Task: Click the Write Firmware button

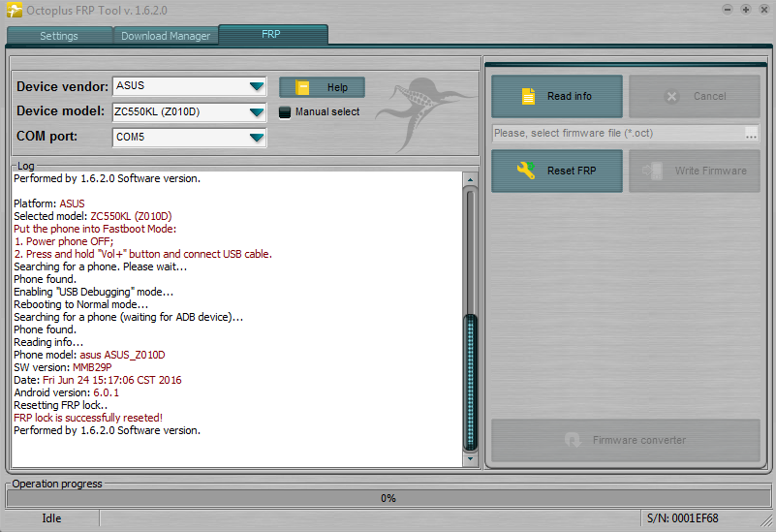Action: click(x=695, y=171)
